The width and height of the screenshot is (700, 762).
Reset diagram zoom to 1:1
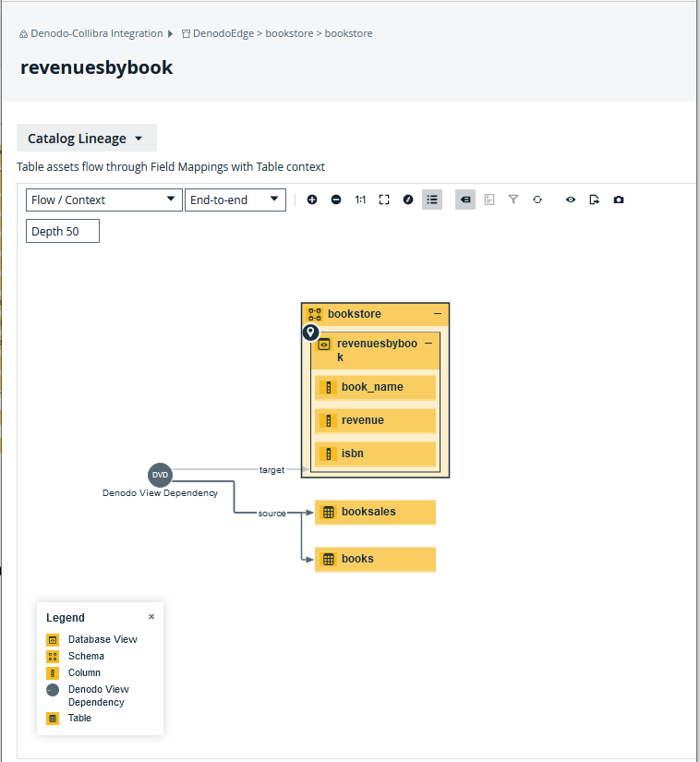coord(360,200)
